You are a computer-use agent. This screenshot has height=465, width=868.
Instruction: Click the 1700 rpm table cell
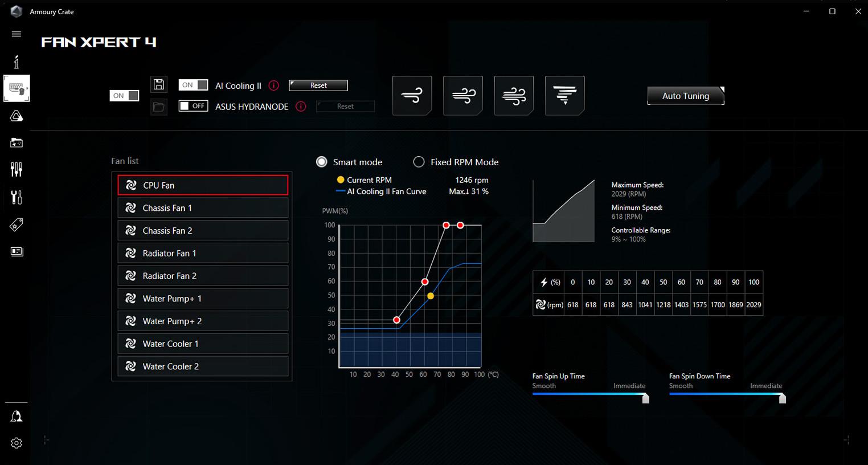click(718, 305)
